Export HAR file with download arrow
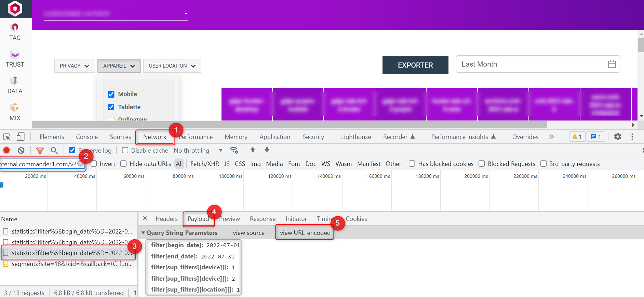The image size is (644, 297). (x=267, y=150)
